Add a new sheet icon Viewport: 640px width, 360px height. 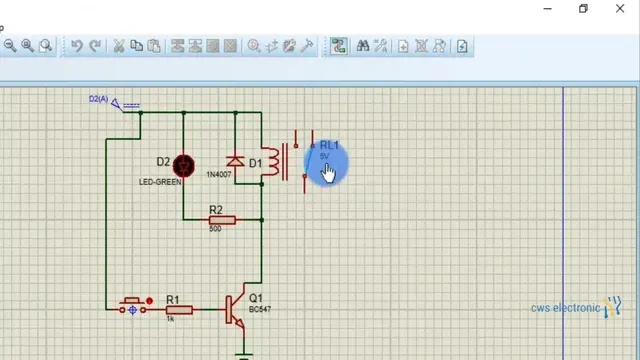[x=403, y=46]
